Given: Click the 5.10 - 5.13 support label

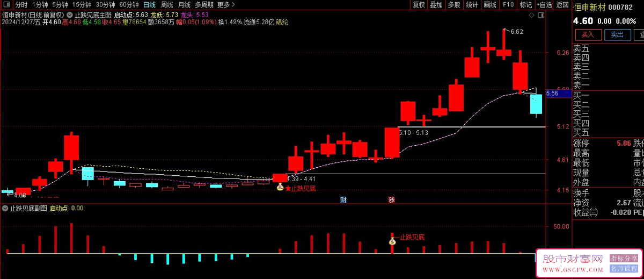Looking at the screenshot, I should click(414, 132).
